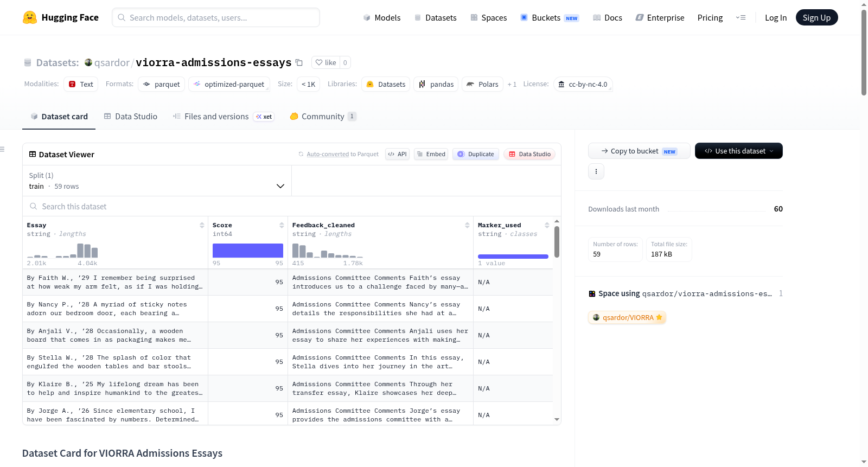Click the cc-by-nc-4.0 license tag
This screenshot has height=467, width=868.
583,84
